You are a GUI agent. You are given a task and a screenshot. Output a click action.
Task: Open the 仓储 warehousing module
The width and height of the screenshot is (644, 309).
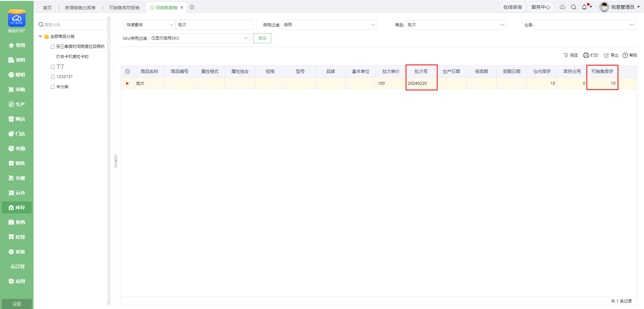tap(17, 178)
